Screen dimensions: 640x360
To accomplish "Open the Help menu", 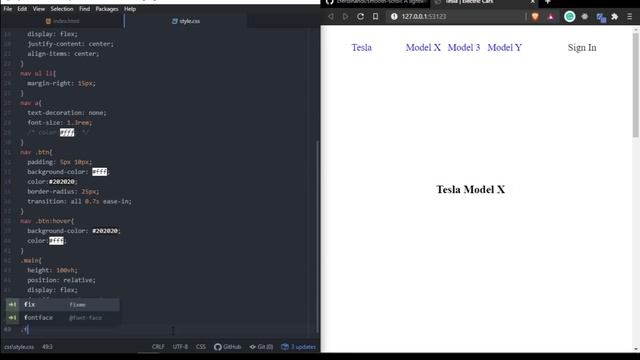I will tap(130, 9).
